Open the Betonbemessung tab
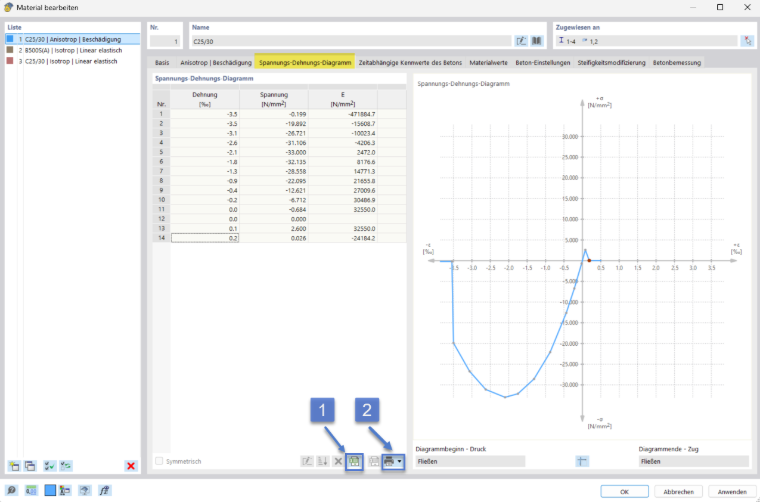 coord(677,63)
